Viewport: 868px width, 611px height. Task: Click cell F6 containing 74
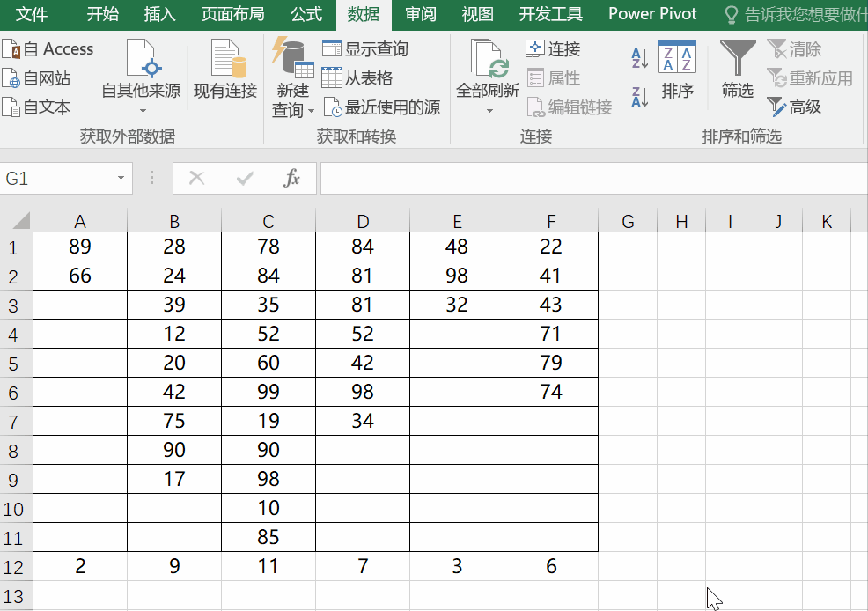click(551, 392)
